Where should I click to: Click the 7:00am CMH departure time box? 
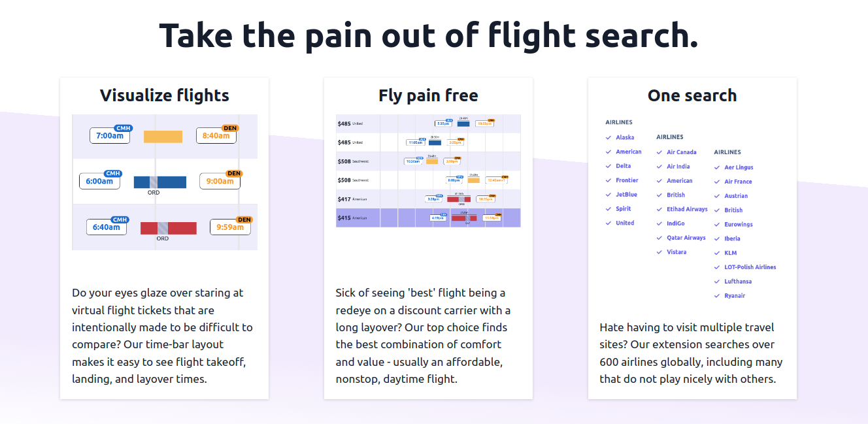[x=110, y=136]
